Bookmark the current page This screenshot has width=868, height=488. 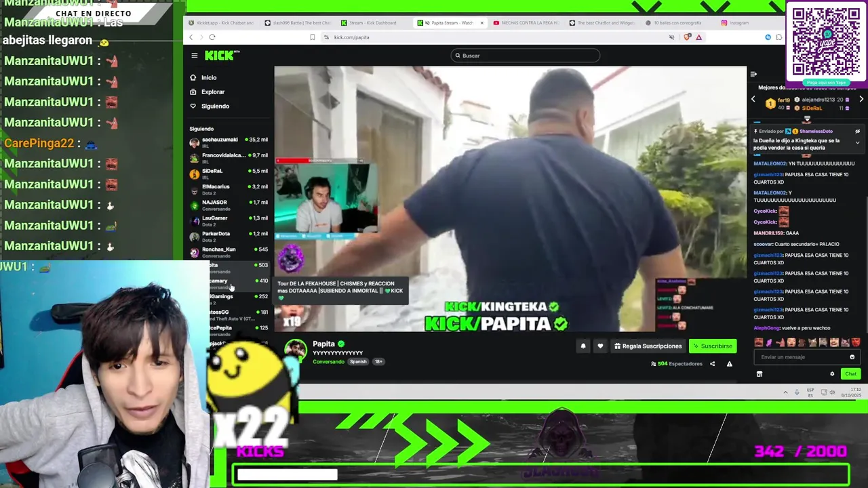(312, 37)
